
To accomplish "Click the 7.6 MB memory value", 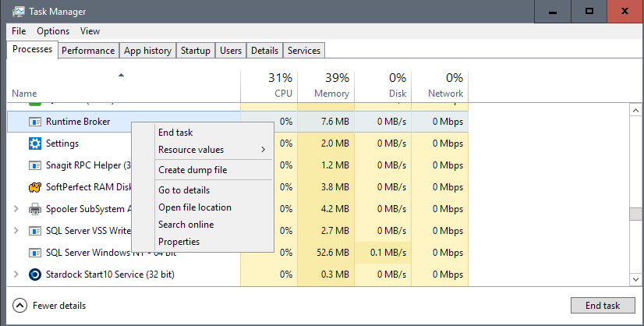I will [x=335, y=122].
